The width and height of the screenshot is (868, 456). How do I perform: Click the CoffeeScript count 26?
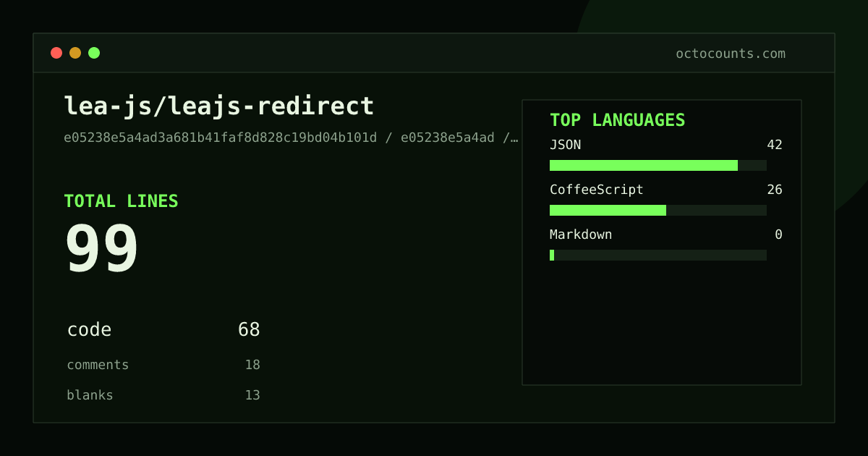pyautogui.click(x=775, y=190)
